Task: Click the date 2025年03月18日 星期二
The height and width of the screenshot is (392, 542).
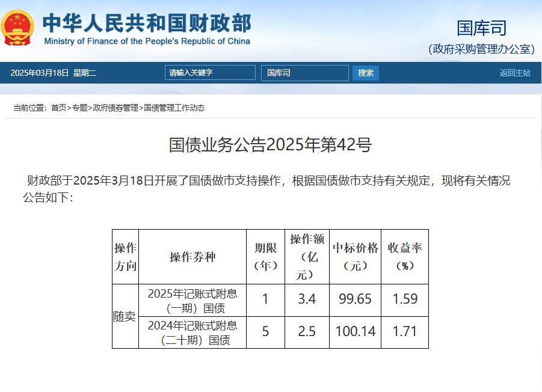Action: point(54,73)
